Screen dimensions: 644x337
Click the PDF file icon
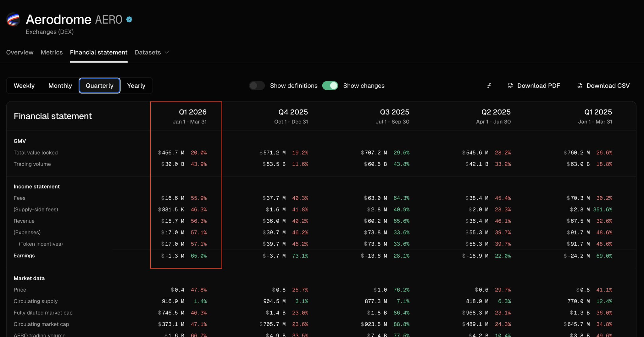tap(510, 86)
